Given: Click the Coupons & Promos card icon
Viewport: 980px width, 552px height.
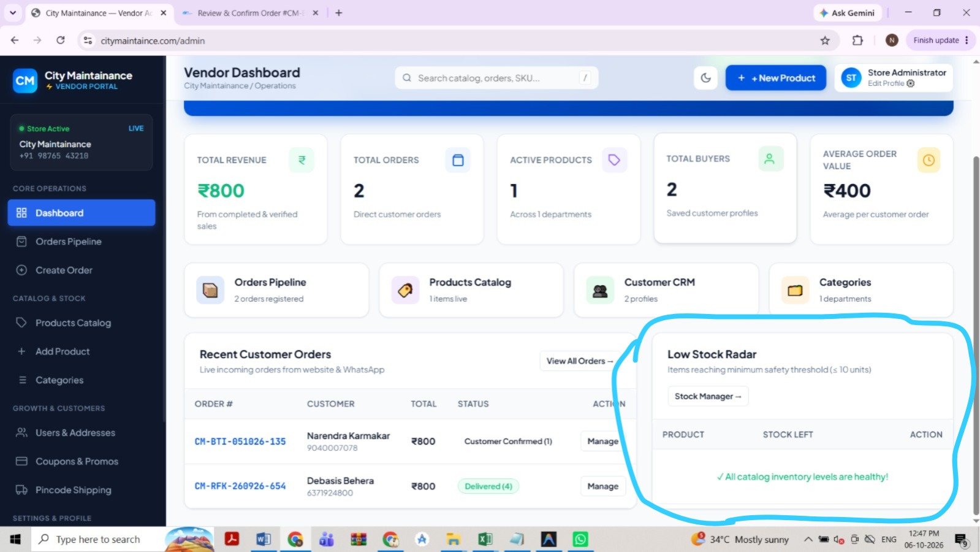Looking at the screenshot, I should coord(21,461).
